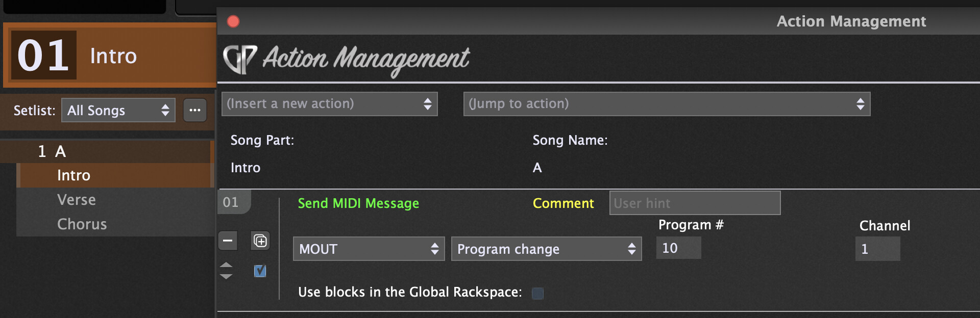This screenshot has height=318, width=980.
Task: Move action 01 up with arrow
Action: pos(226,265)
